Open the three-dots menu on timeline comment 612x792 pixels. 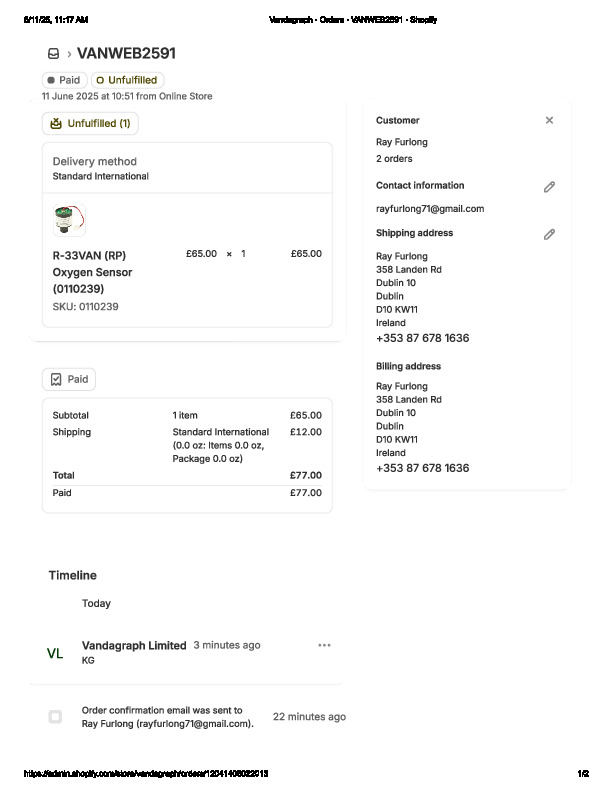(324, 645)
